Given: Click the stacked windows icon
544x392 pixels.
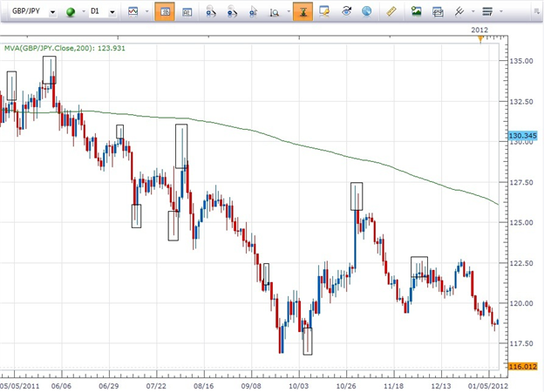Looking at the screenshot, I should pos(438,12).
